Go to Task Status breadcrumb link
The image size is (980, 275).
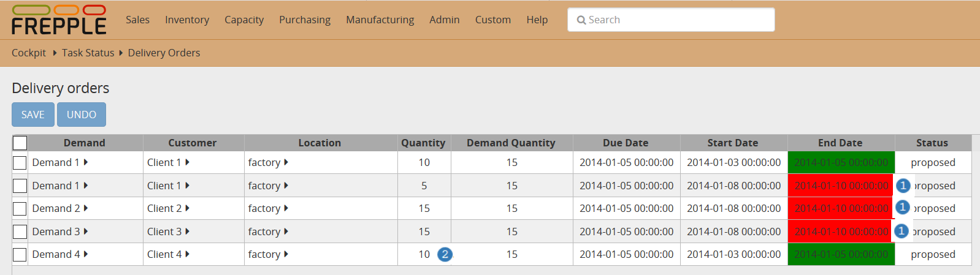(x=88, y=53)
